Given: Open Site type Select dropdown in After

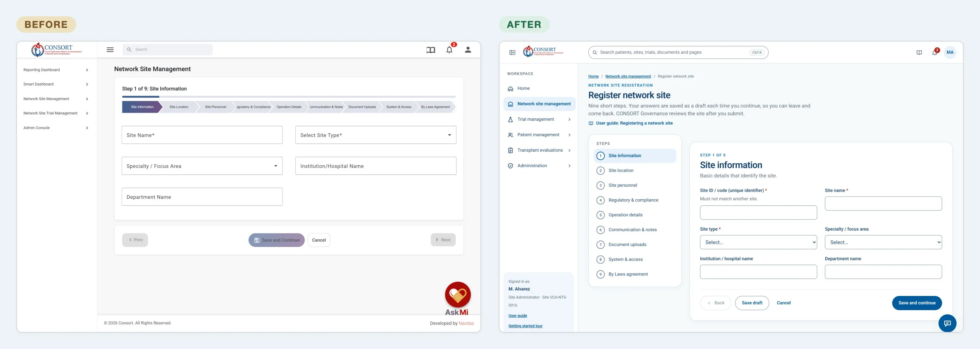Looking at the screenshot, I should tap(758, 242).
